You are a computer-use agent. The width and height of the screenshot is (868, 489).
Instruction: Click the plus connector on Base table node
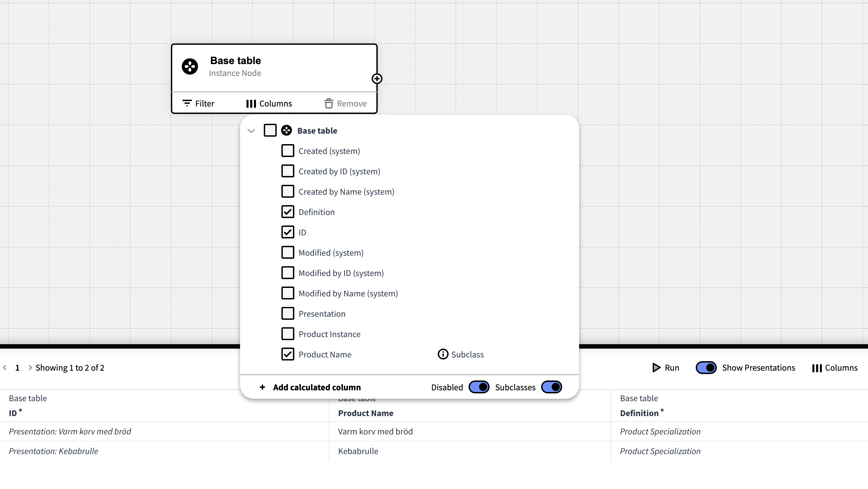(x=377, y=79)
